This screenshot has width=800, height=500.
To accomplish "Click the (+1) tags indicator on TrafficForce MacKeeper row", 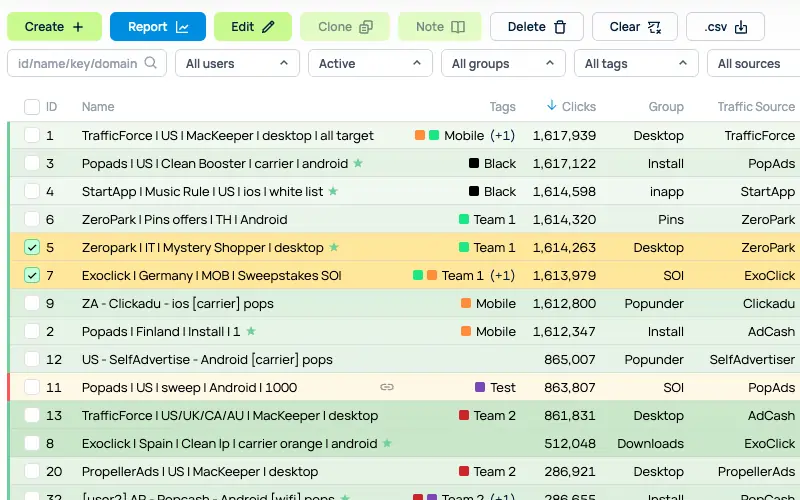I will click(x=503, y=135).
